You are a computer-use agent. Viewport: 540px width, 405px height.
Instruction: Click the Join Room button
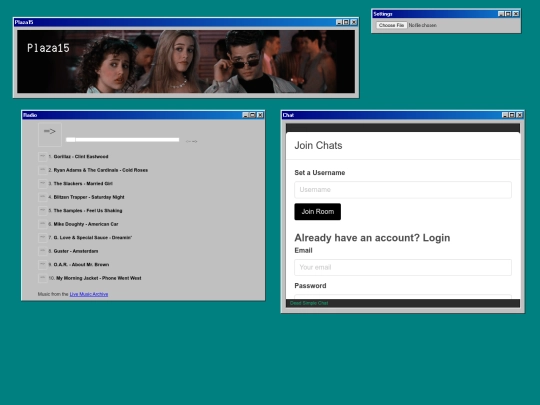(x=318, y=211)
